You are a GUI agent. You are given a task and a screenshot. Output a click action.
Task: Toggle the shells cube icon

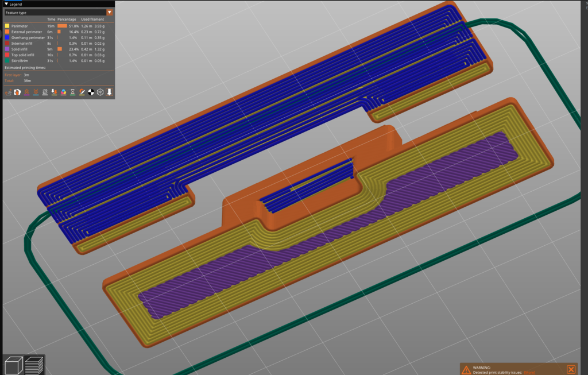point(100,92)
